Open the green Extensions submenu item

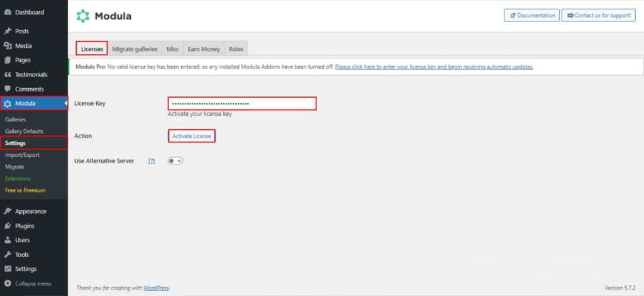[18, 178]
